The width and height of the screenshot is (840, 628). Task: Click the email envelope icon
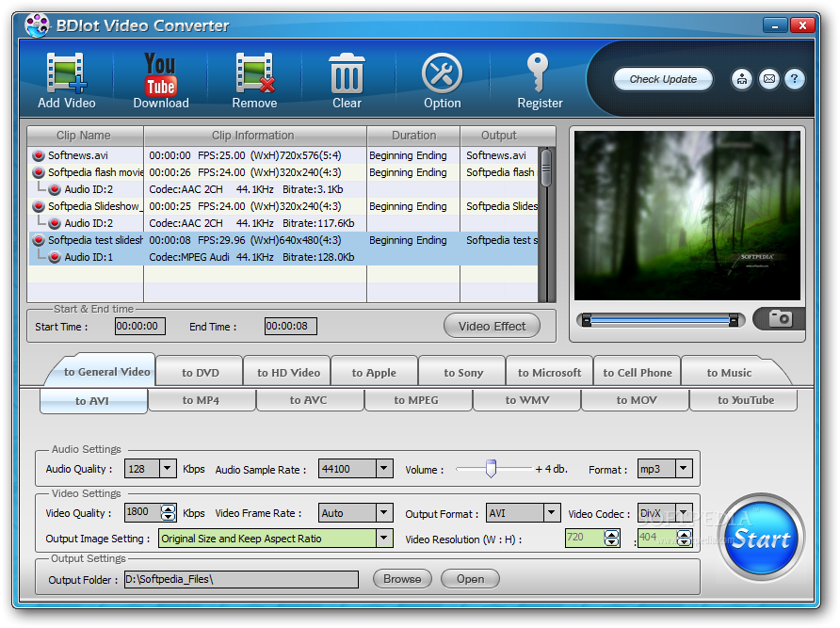click(x=769, y=79)
